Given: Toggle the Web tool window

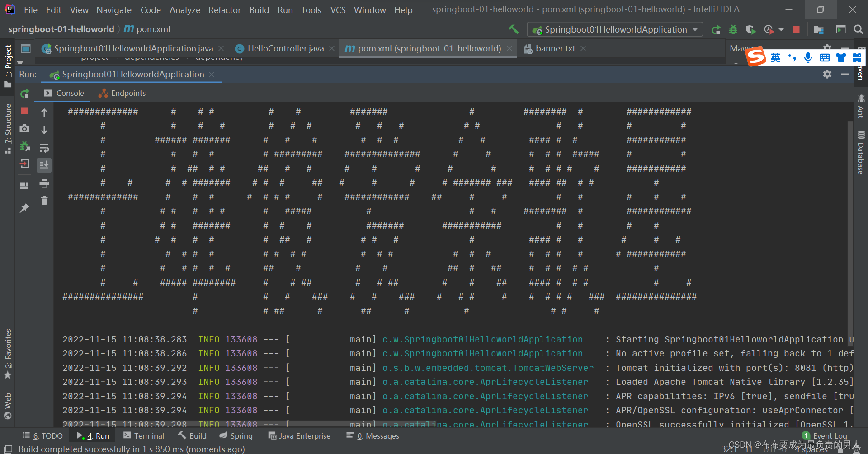Looking at the screenshot, I should (x=8, y=406).
